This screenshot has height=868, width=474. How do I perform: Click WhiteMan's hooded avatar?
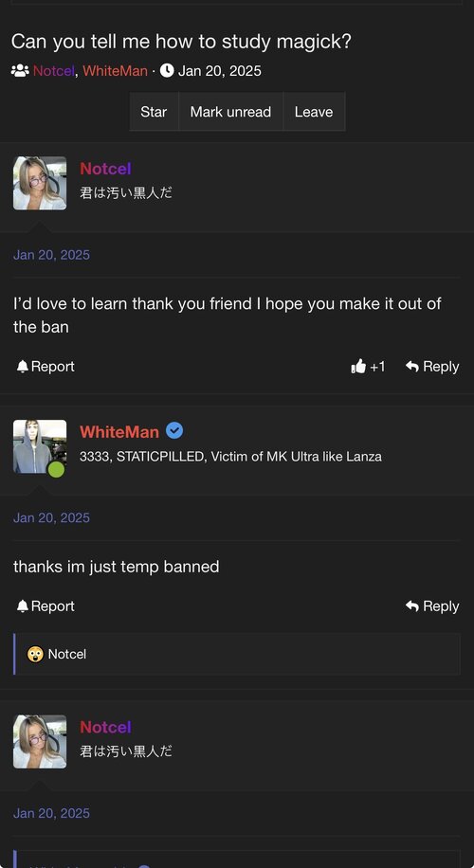point(40,446)
